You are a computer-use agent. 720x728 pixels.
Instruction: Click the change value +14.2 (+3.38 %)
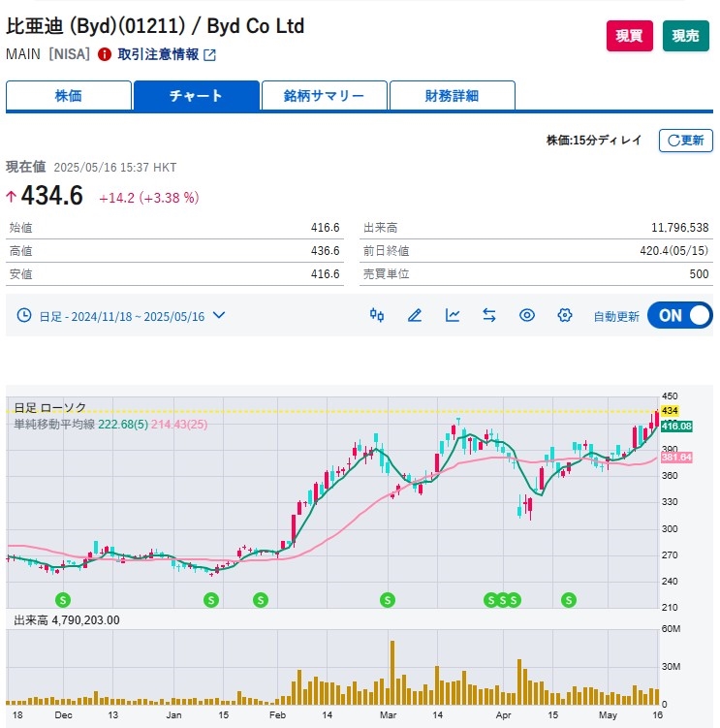click(149, 198)
